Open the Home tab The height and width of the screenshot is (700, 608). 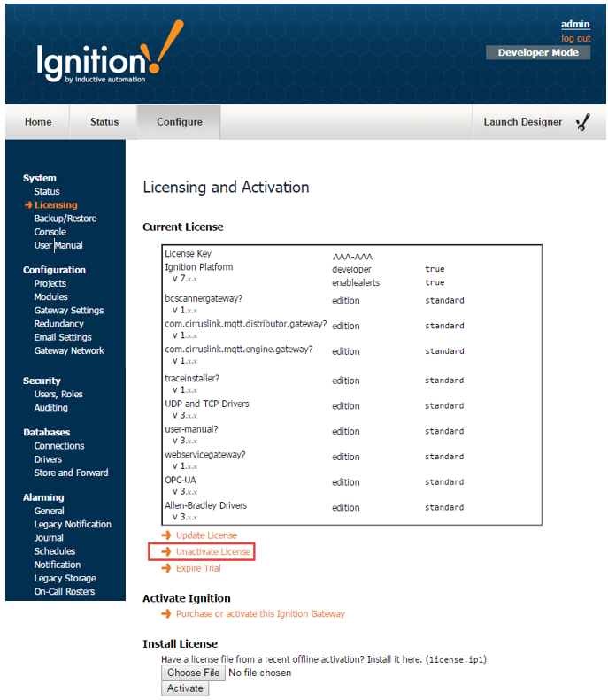(x=38, y=122)
